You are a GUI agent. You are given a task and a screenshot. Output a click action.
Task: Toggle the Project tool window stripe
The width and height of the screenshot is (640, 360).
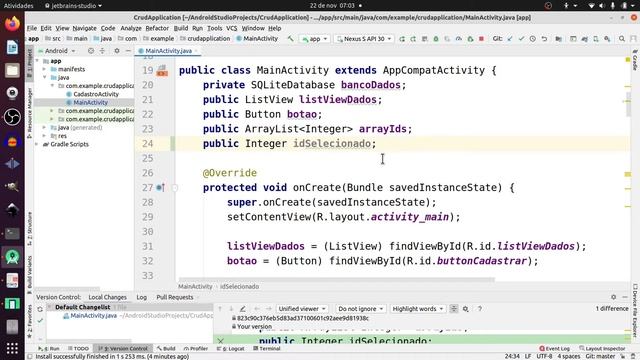tap(29, 64)
